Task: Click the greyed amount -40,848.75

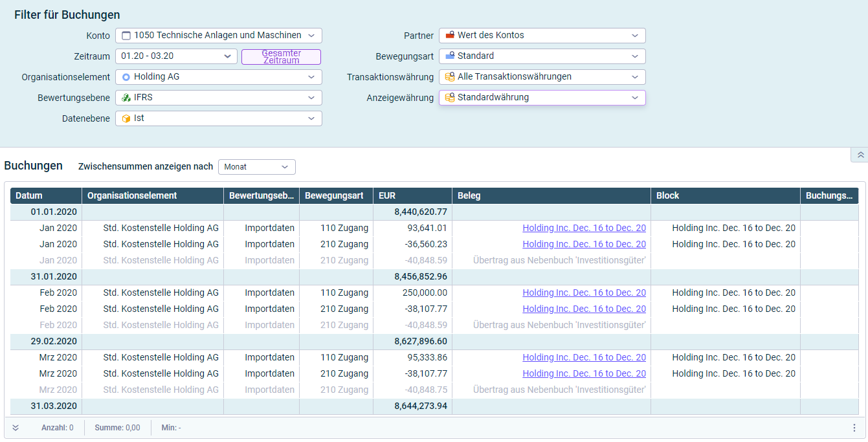Action: 426,390
